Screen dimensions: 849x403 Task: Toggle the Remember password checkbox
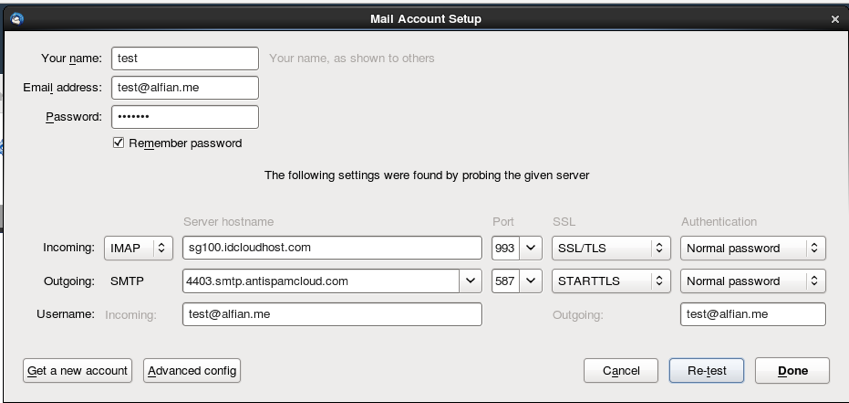119,143
